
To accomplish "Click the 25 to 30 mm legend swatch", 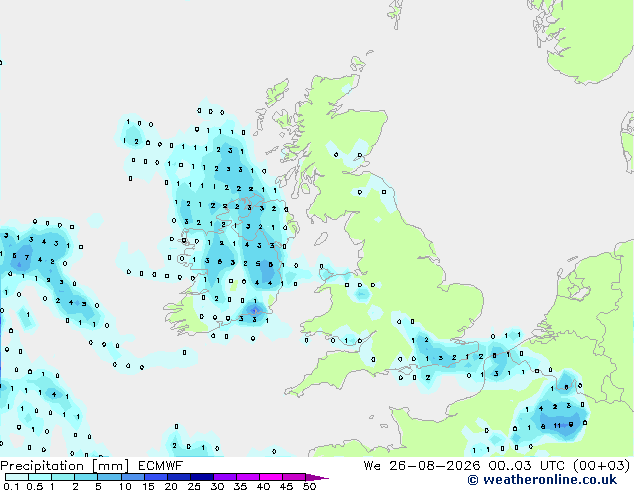I will click(x=201, y=477).
